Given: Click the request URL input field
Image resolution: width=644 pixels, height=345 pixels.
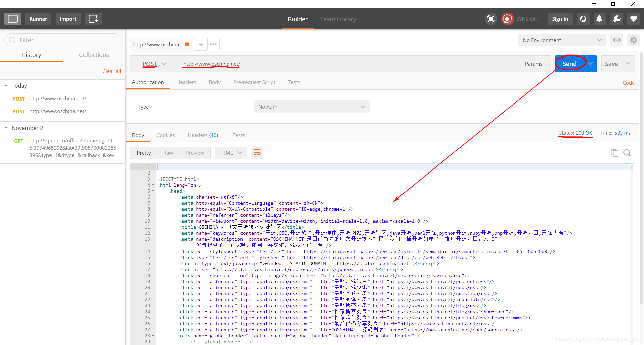Looking at the screenshot, I should [x=302, y=64].
